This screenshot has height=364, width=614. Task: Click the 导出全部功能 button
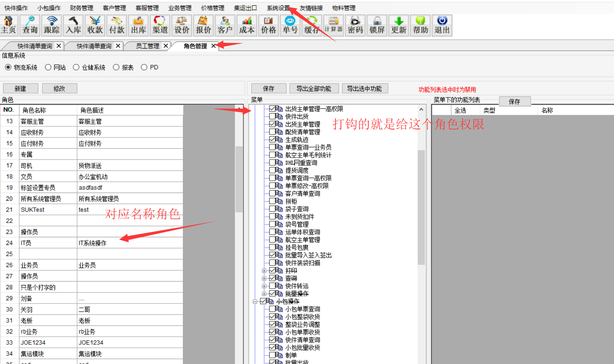314,89
